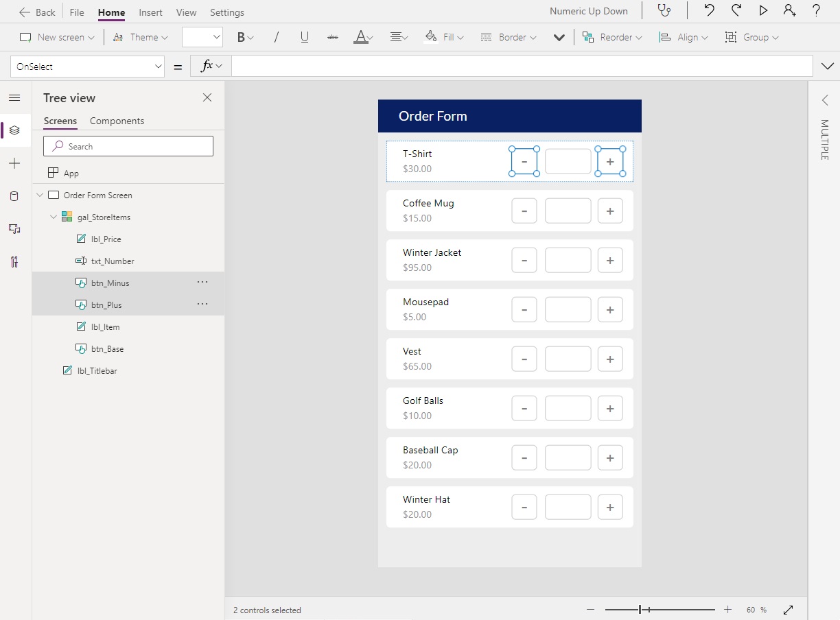Image resolution: width=840 pixels, height=620 pixels.
Task: Click the Back button to exit the editor
Action: 38,12
